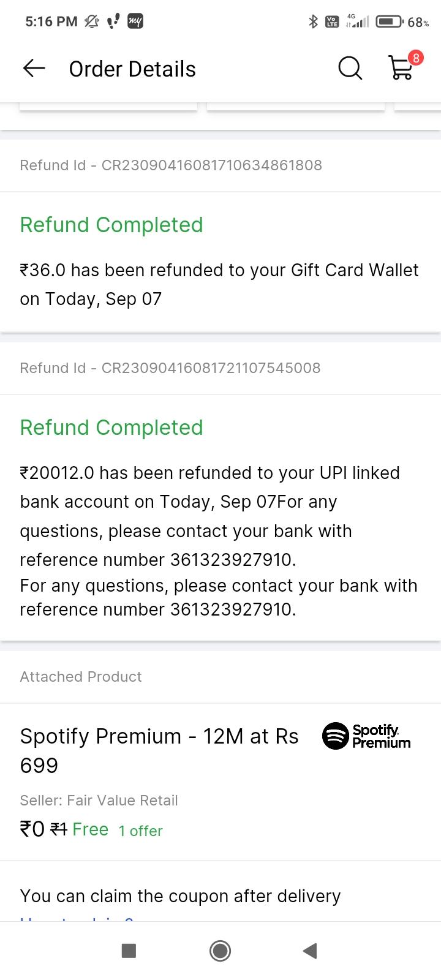
Task: Tap the Seller: Fair Value Retail text
Action: pyautogui.click(x=99, y=801)
